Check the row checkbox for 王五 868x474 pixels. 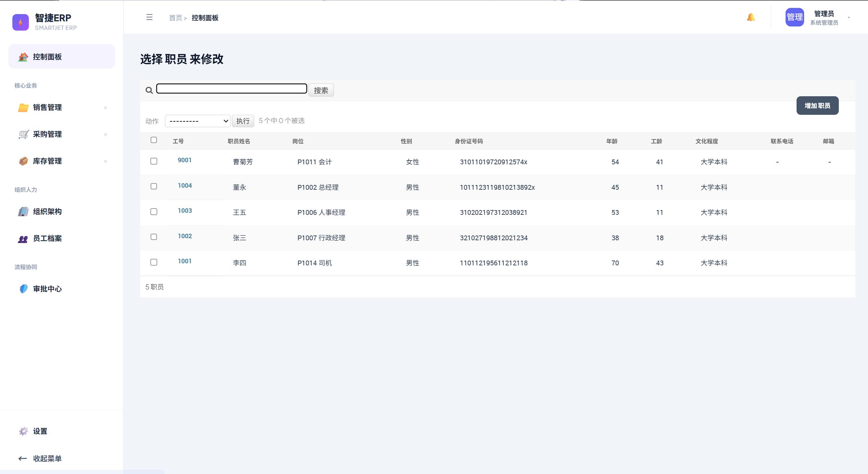coord(154,212)
